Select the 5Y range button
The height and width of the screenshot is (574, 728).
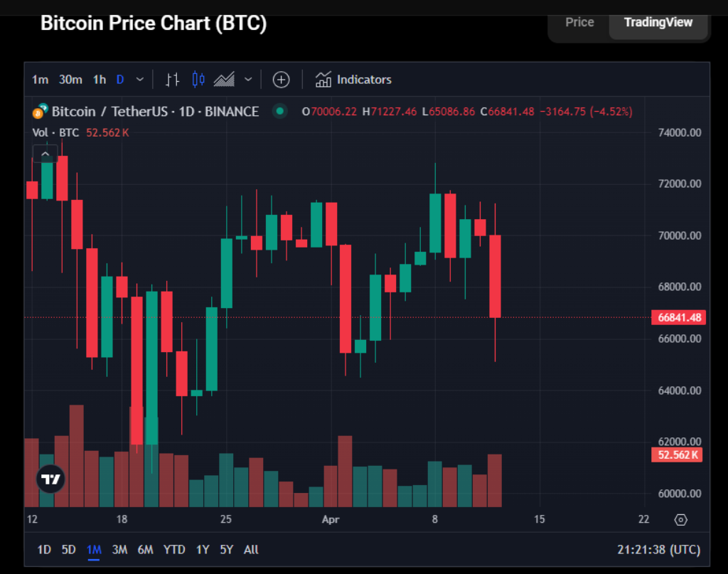point(226,550)
